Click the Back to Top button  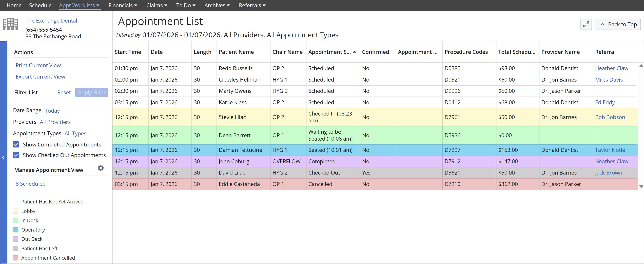618,25
